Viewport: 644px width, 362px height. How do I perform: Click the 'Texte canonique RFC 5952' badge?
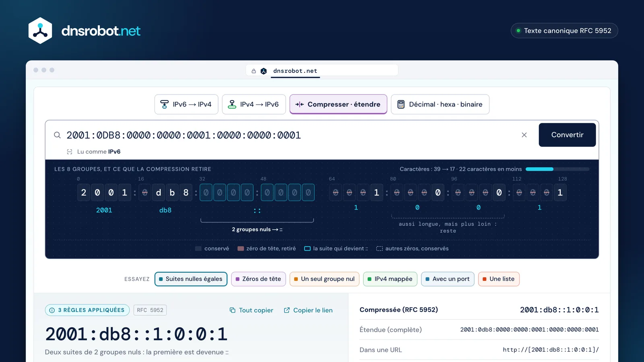tap(564, 31)
